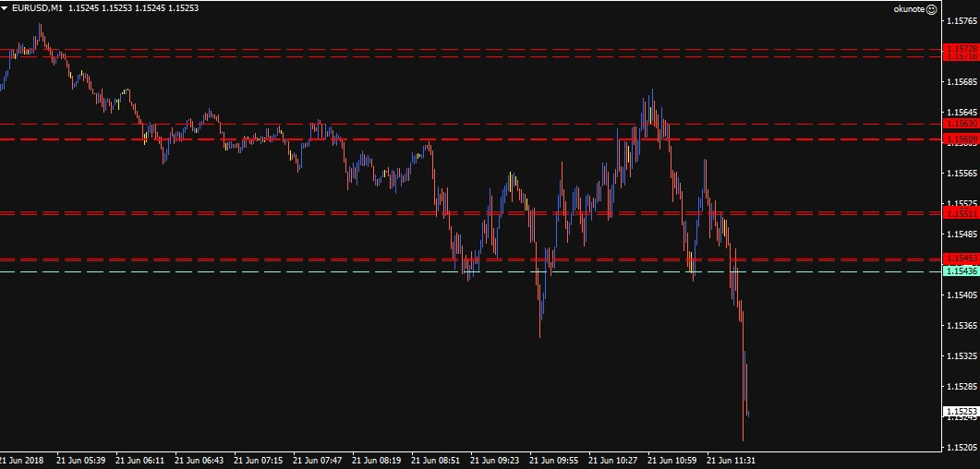Viewport: 980px width, 469px height.
Task: Open the chart menu triangle beside EURUSD,M1
Action: 5,8
